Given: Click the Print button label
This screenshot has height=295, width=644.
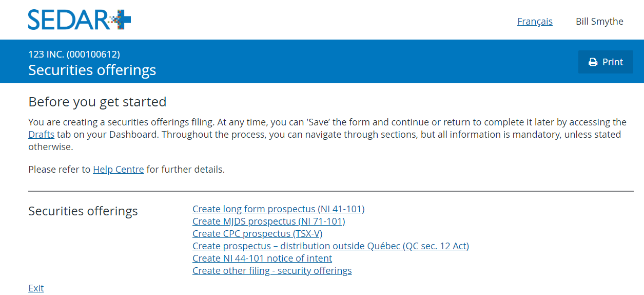Looking at the screenshot, I should coord(612,62).
